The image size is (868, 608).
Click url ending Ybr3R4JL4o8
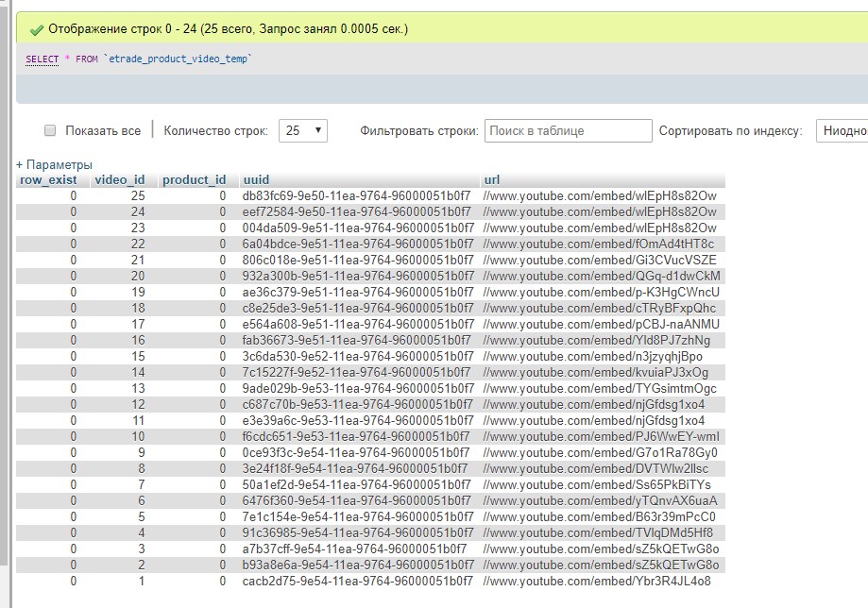pyautogui.click(x=597, y=581)
